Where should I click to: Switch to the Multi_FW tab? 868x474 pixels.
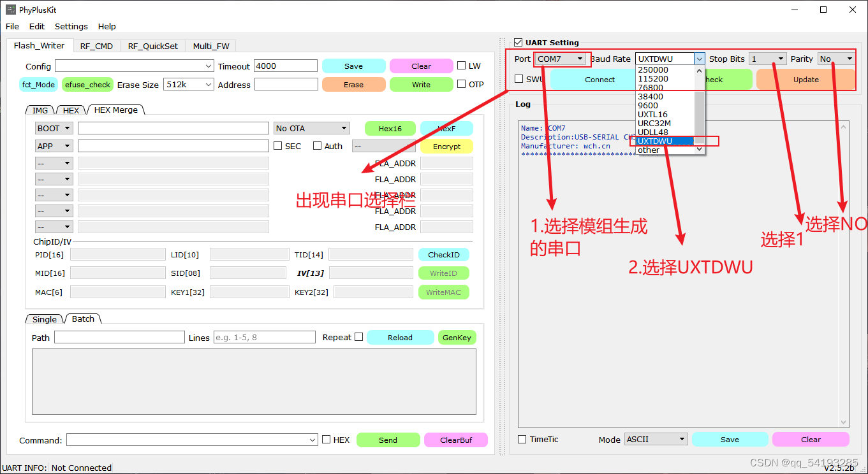pos(211,46)
